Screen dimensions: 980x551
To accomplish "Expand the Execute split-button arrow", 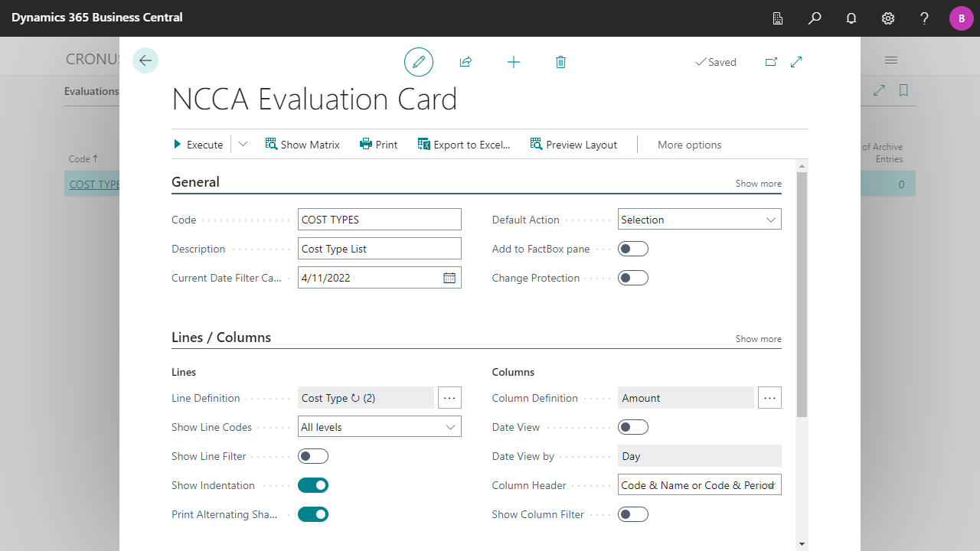I will (x=243, y=145).
